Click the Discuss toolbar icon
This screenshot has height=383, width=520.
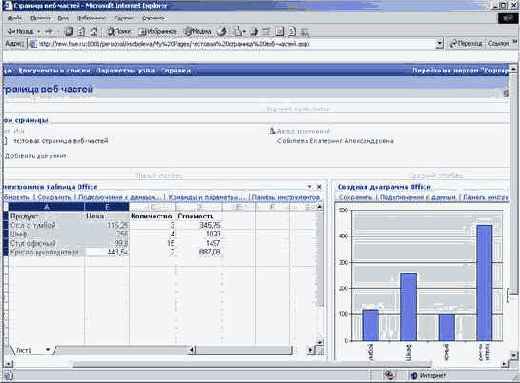click(279, 31)
